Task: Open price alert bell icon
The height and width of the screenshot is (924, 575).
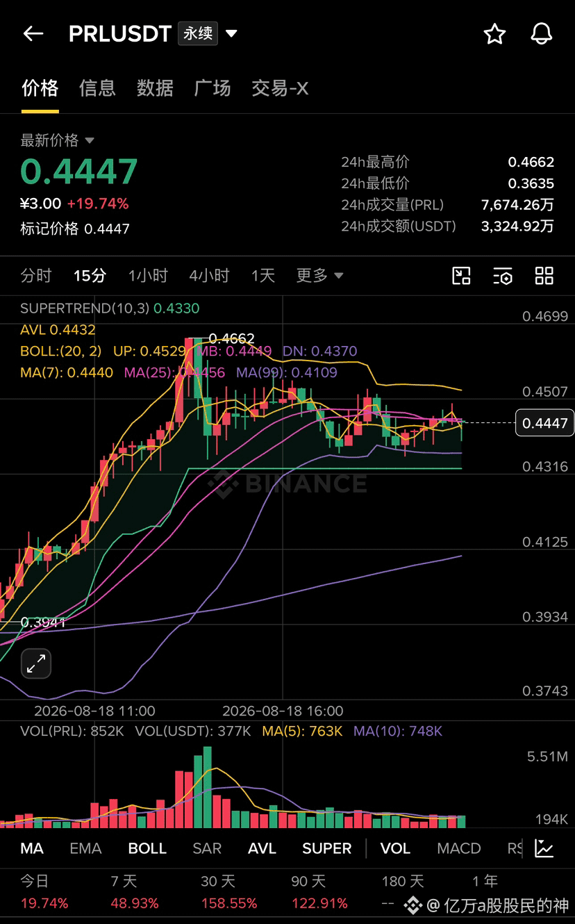Action: (541, 33)
